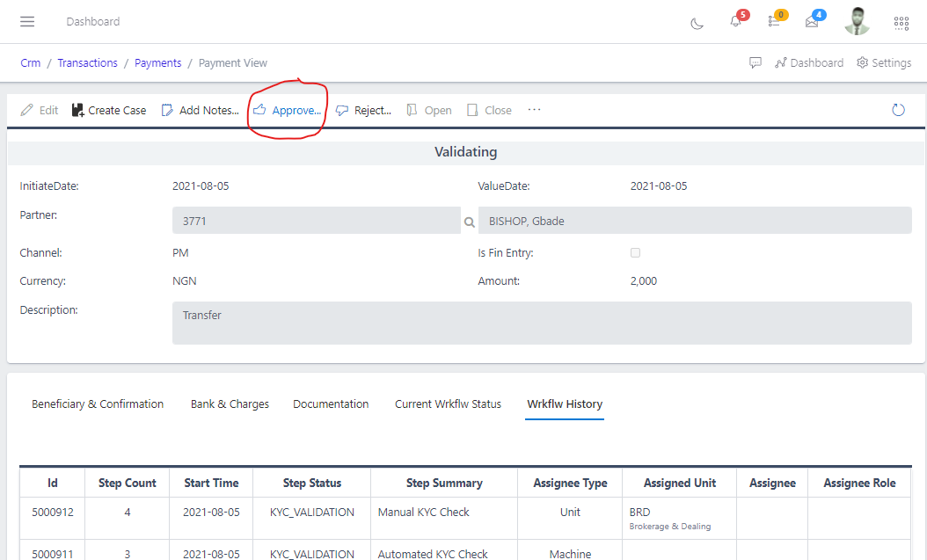
Task: Approve the payment
Action: pyautogui.click(x=285, y=110)
